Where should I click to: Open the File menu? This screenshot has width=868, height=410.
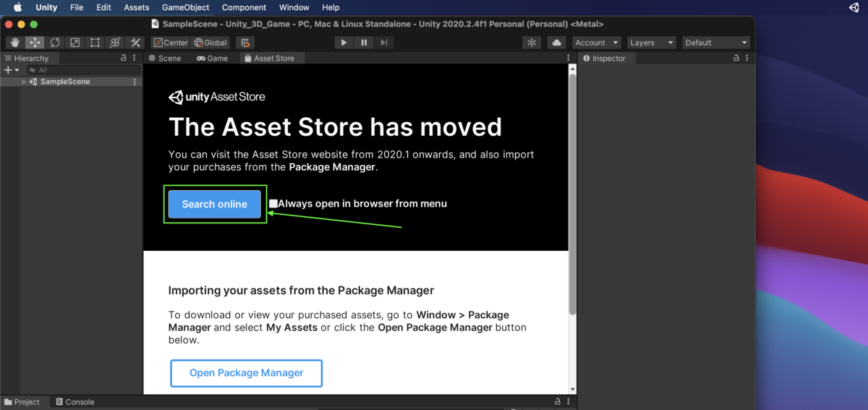(x=77, y=7)
